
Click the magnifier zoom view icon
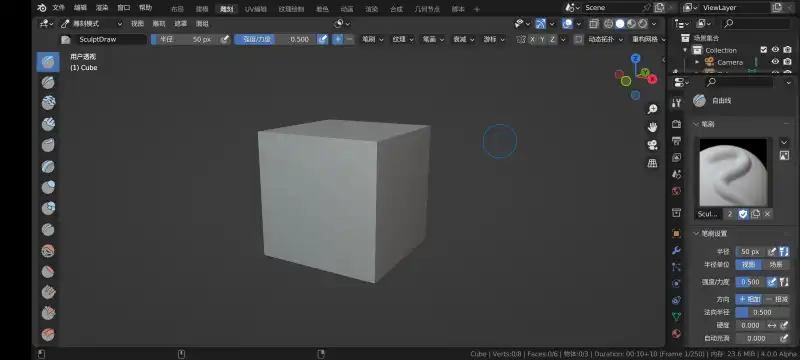pyautogui.click(x=652, y=109)
